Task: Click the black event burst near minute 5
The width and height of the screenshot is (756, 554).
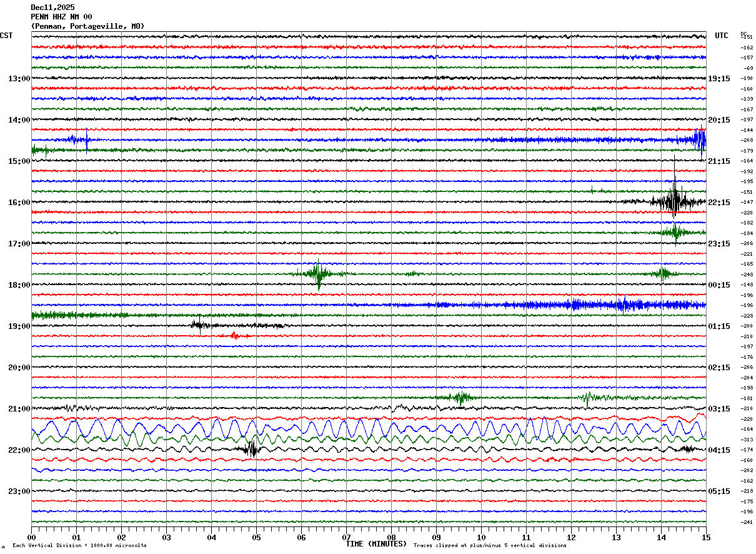Action: 252,448
